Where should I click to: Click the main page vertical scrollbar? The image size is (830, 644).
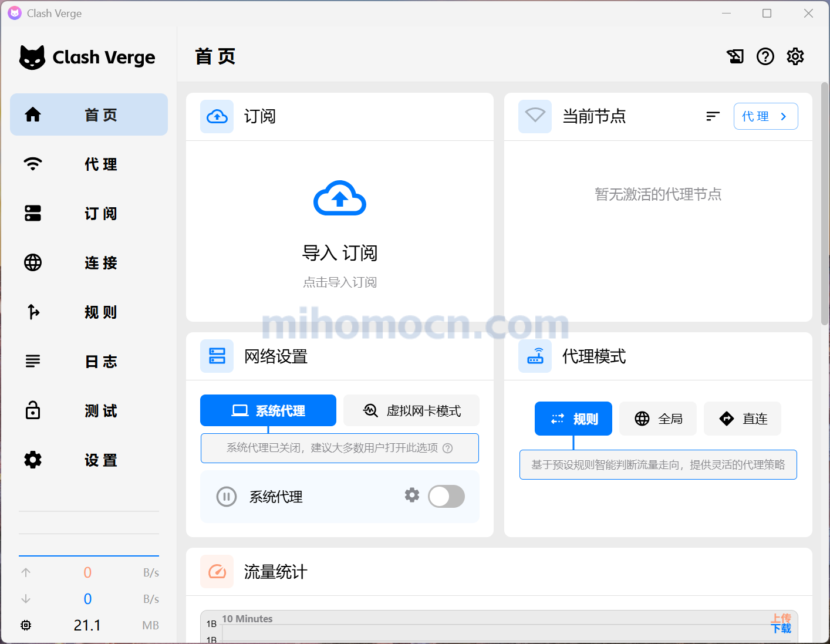point(825,204)
